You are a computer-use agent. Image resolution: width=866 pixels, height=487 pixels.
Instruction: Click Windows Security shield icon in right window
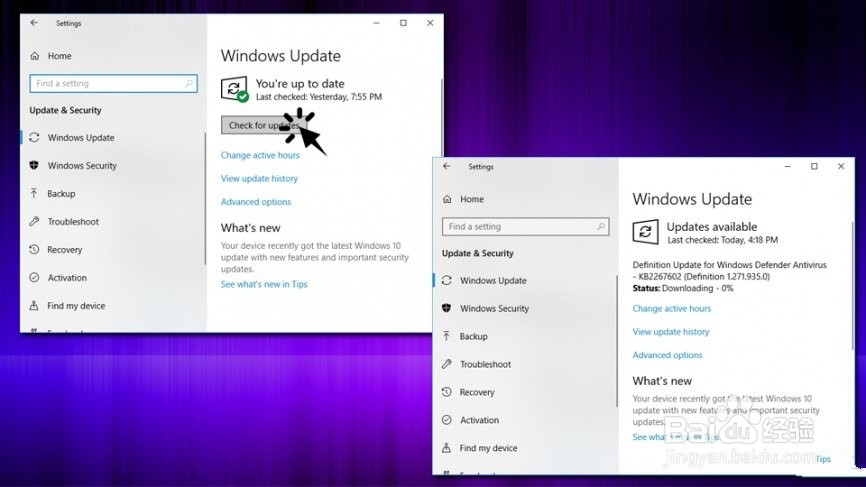click(x=447, y=308)
